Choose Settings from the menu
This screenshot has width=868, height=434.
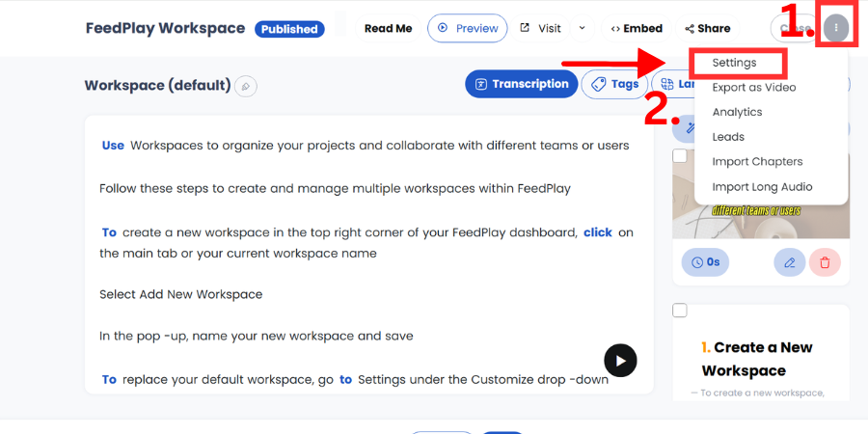(x=734, y=63)
